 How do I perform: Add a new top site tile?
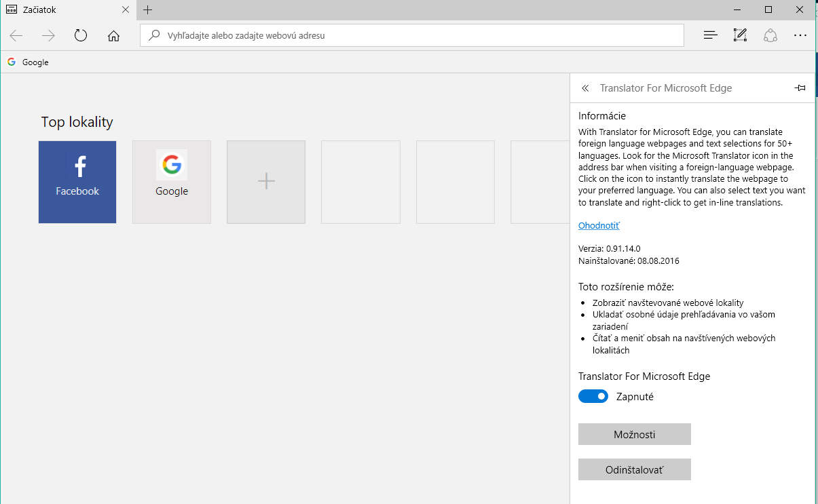pyautogui.click(x=266, y=182)
